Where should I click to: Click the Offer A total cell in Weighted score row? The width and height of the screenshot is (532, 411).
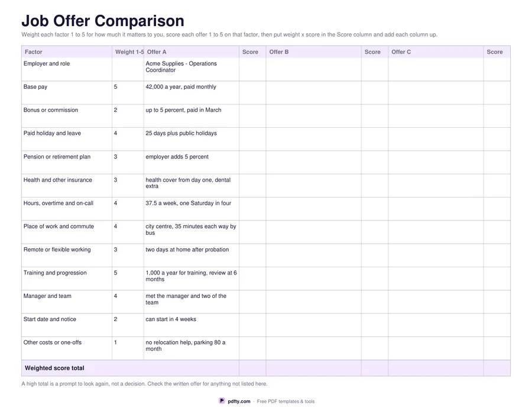point(252,368)
